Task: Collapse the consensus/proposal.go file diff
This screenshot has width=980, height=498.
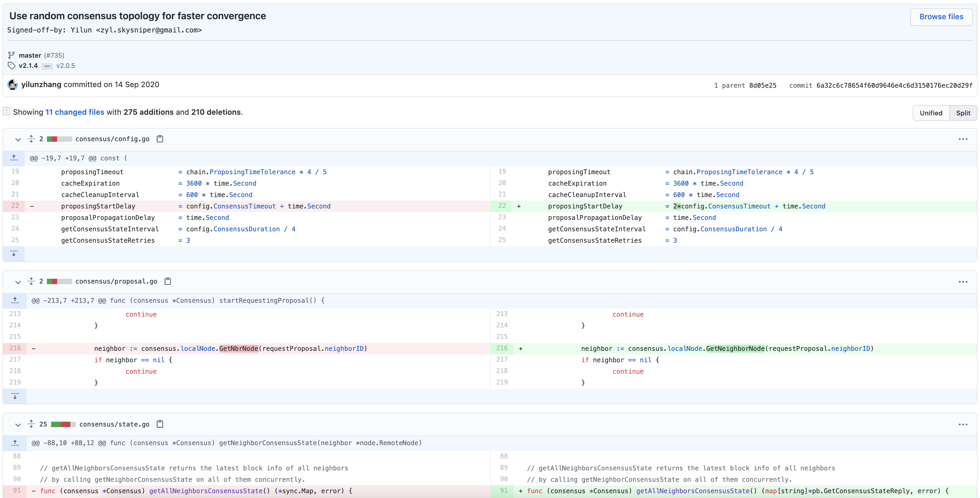Action: [18, 282]
